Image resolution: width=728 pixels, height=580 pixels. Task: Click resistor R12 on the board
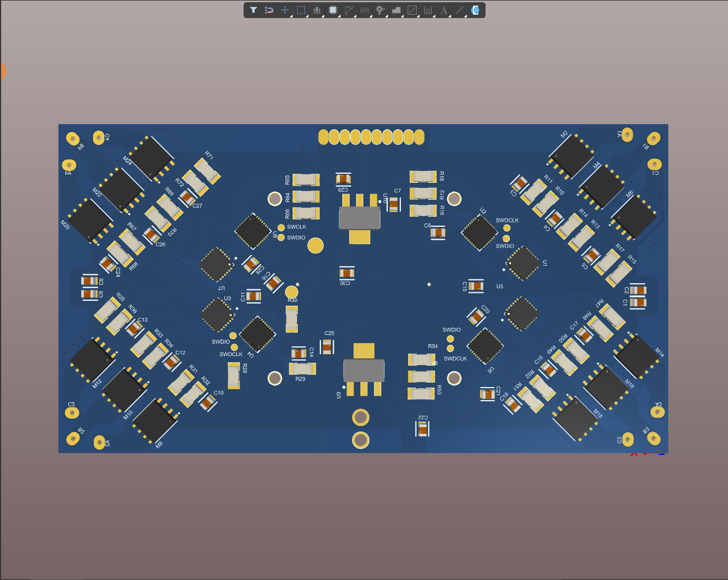point(423,194)
